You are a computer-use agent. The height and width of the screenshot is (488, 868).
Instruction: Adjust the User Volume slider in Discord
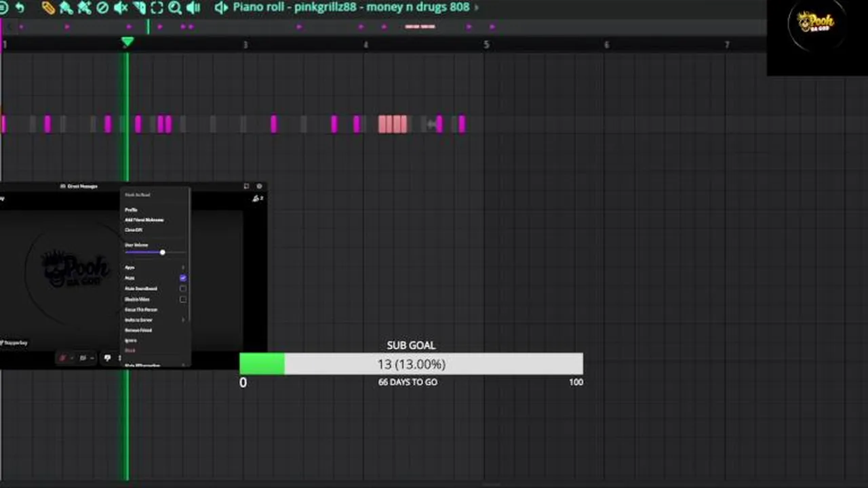tap(155, 252)
